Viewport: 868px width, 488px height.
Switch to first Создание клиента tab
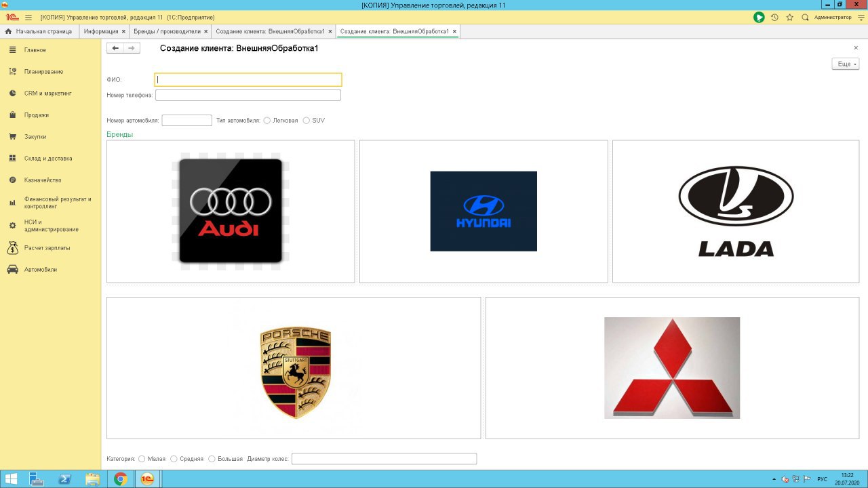coord(274,31)
